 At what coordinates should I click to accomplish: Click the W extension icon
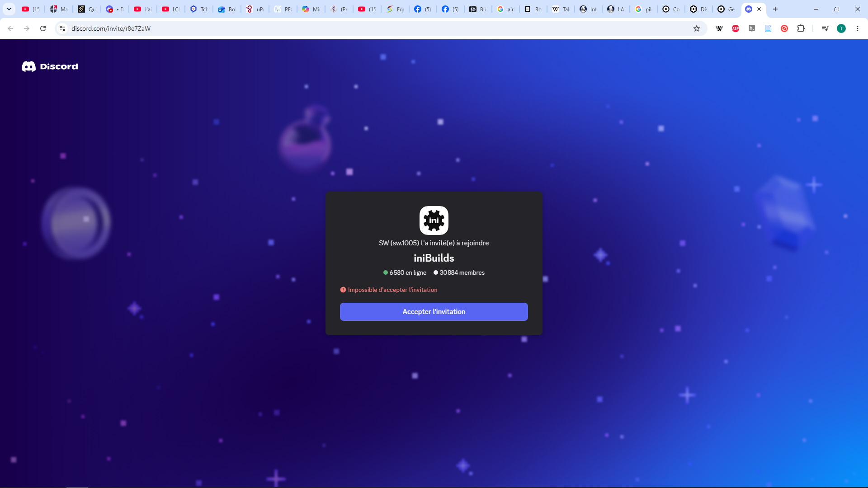coord(719,28)
